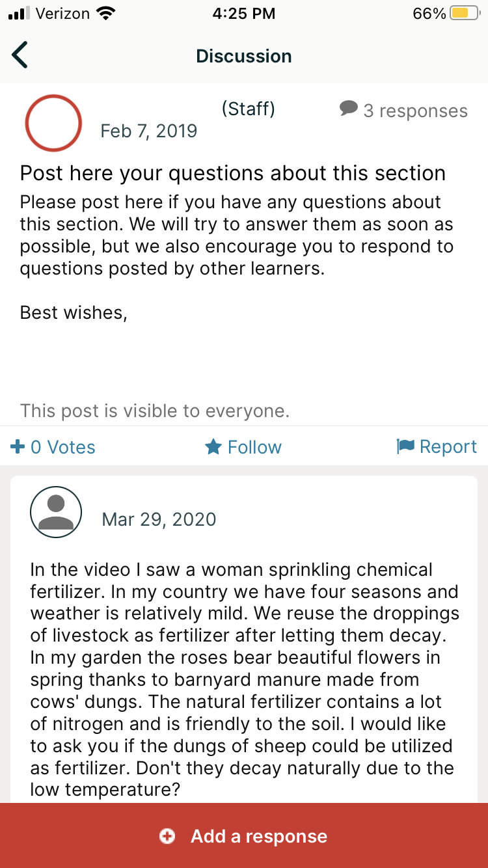The height and width of the screenshot is (868, 488).
Task: Click the star icon next to Follow
Action: click(213, 446)
